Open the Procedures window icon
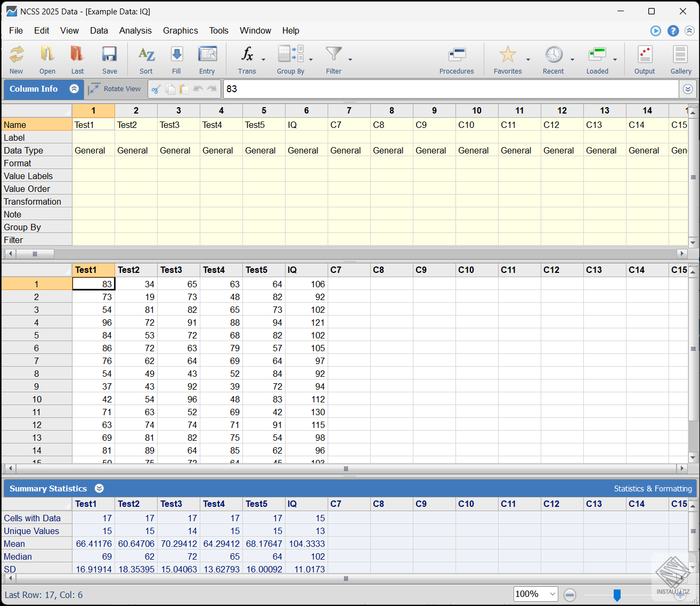Screen dimensions: 700x606 457,59
